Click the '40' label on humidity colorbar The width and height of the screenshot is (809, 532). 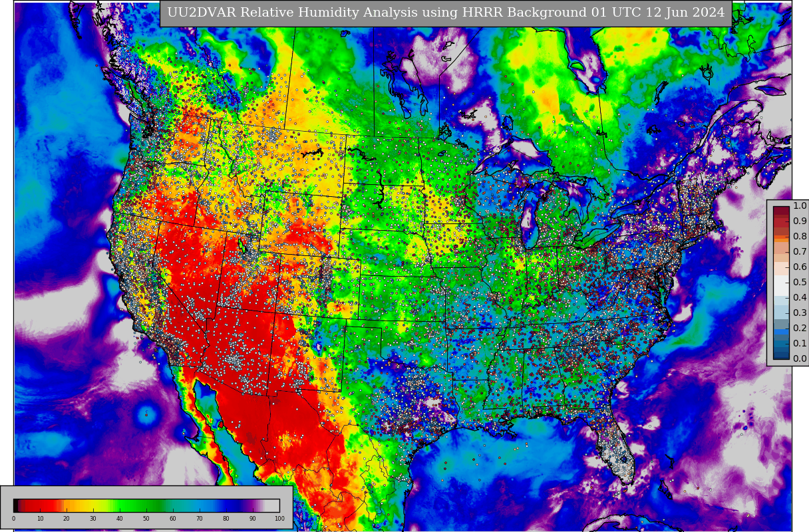(x=120, y=519)
